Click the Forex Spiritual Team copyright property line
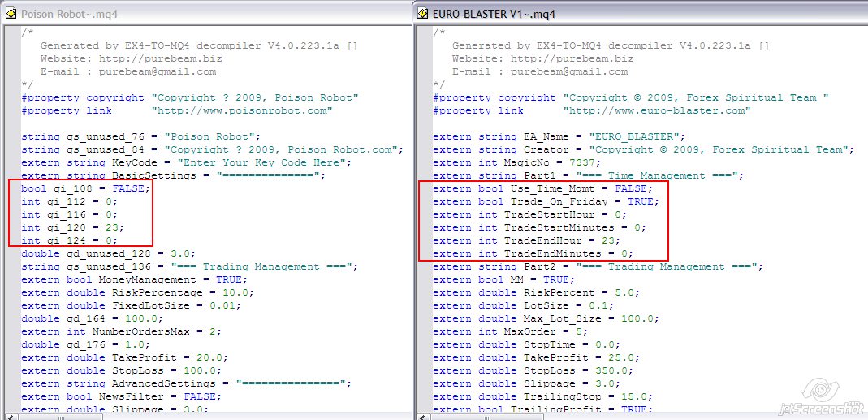The image size is (868, 420). (x=631, y=97)
